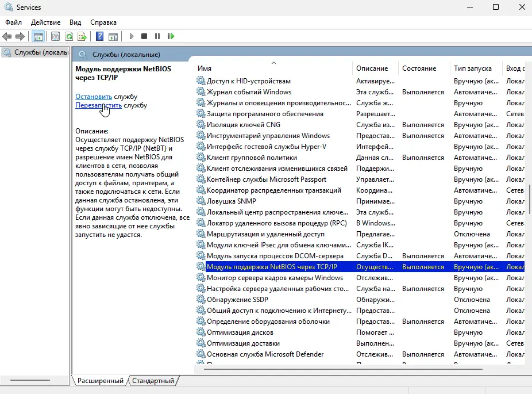Switch to the Стандартный tab
Screen dimensions: 532x394
pyautogui.click(x=153, y=381)
